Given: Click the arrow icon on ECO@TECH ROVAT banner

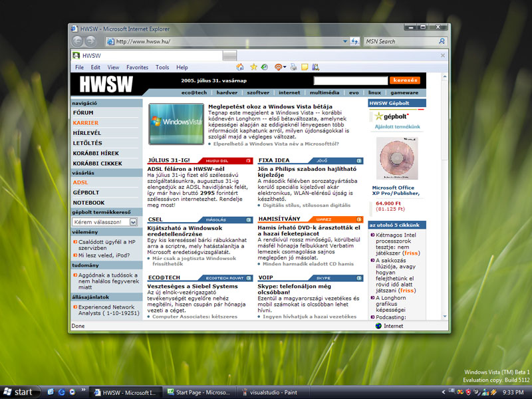Looking at the screenshot, I should point(249,278).
